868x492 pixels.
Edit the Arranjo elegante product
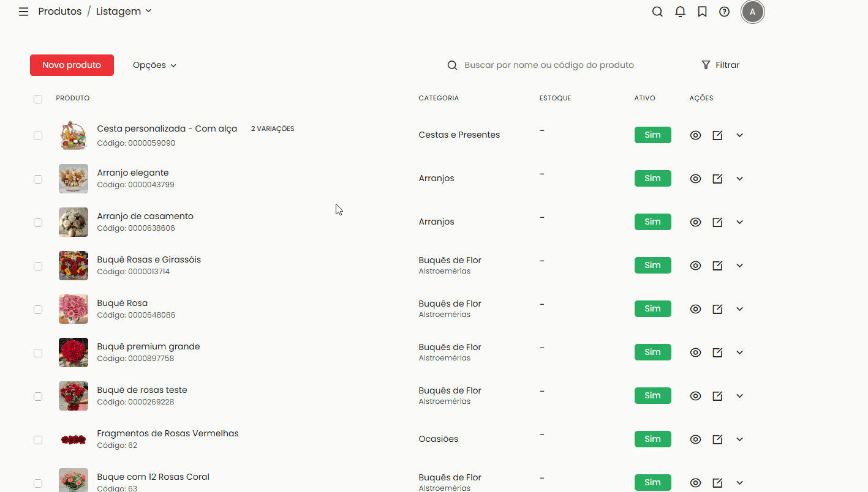point(717,179)
